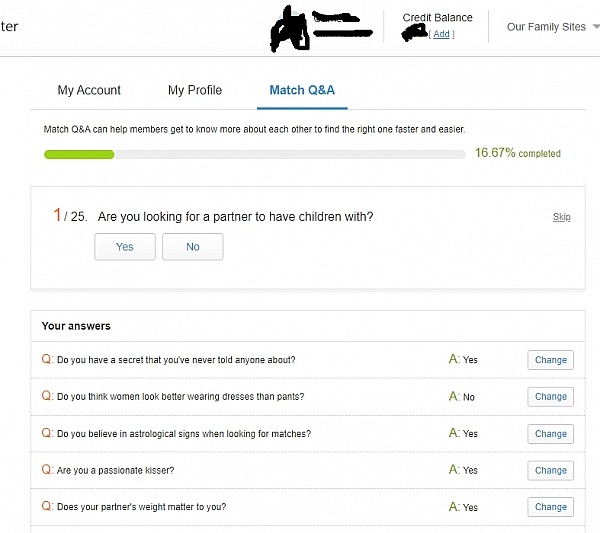The height and width of the screenshot is (533, 600).
Task: Click the A marker for passionate kisser answer
Action: (454, 470)
